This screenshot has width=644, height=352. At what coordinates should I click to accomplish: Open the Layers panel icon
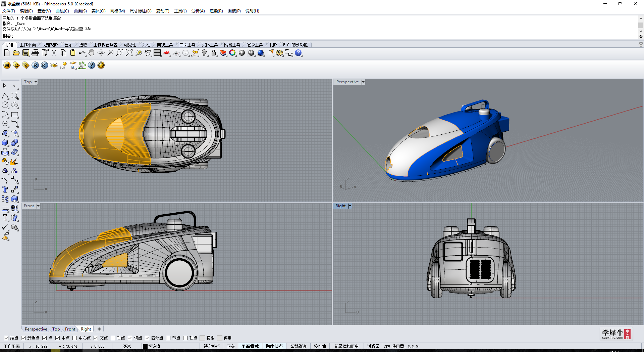point(223,53)
